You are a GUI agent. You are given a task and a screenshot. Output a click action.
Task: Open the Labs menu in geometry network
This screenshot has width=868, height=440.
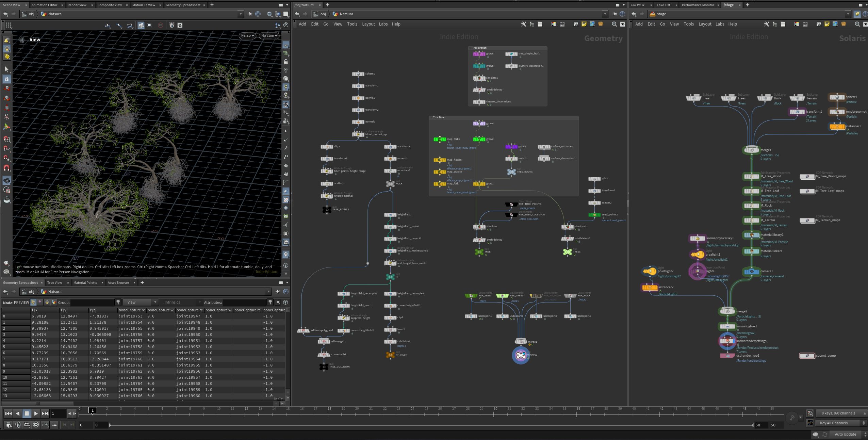pyautogui.click(x=383, y=24)
